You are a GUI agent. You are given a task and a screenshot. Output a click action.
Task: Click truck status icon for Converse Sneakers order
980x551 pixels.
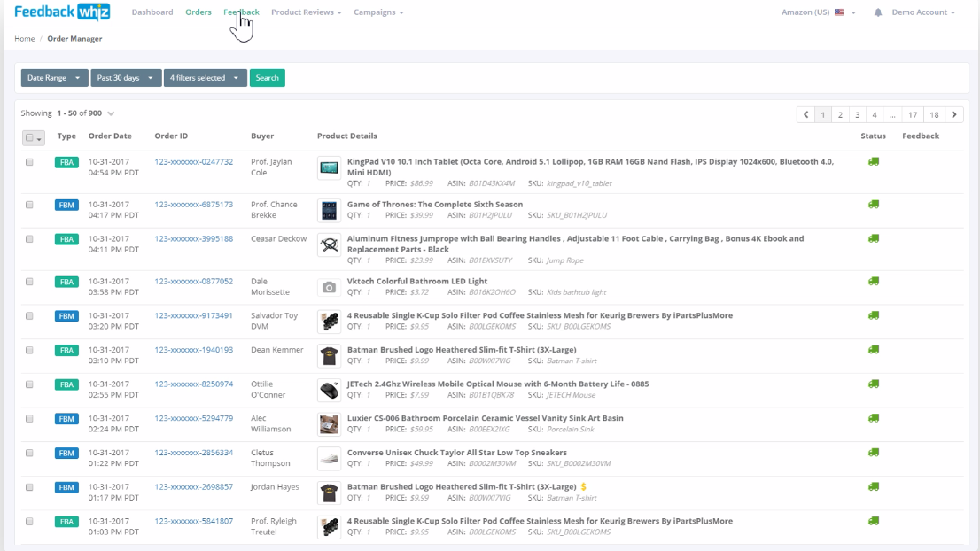coord(874,453)
